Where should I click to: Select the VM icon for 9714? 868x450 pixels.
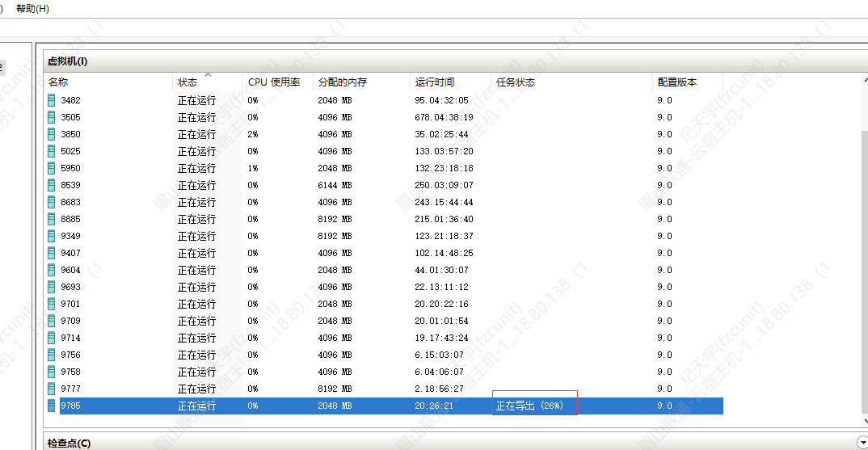coord(52,338)
